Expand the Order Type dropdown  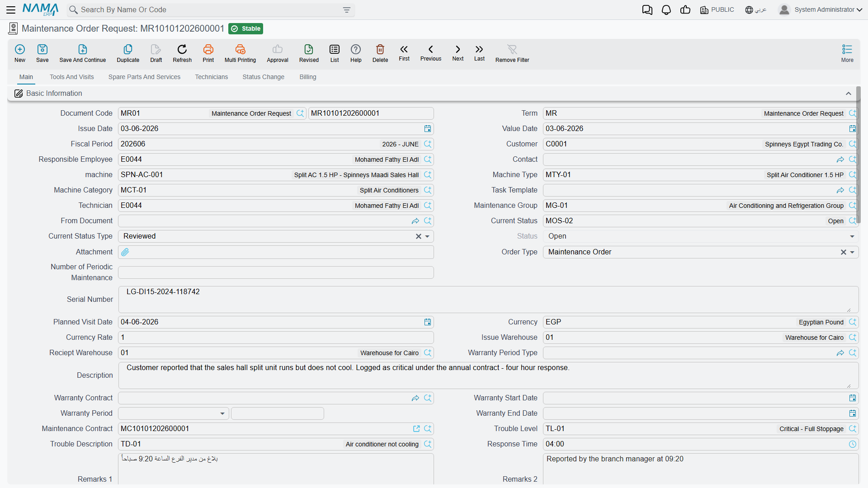[x=852, y=252]
